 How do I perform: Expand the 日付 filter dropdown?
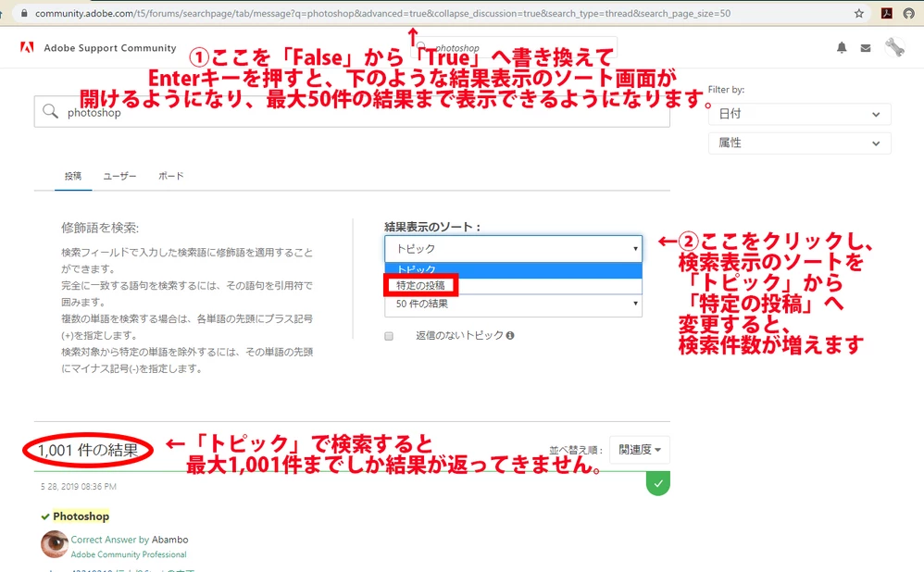point(799,114)
